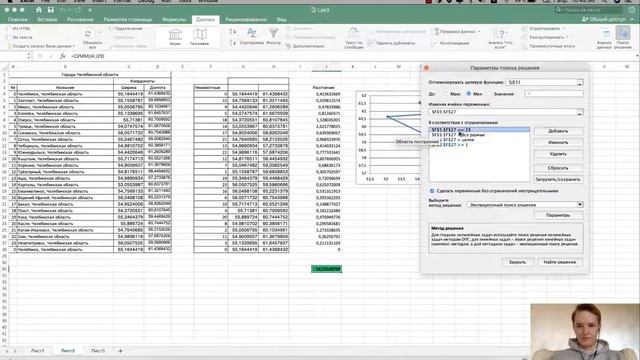Screen dimensions: 640x360
Task: Select the Мин radio button
Action: [x=469, y=94]
